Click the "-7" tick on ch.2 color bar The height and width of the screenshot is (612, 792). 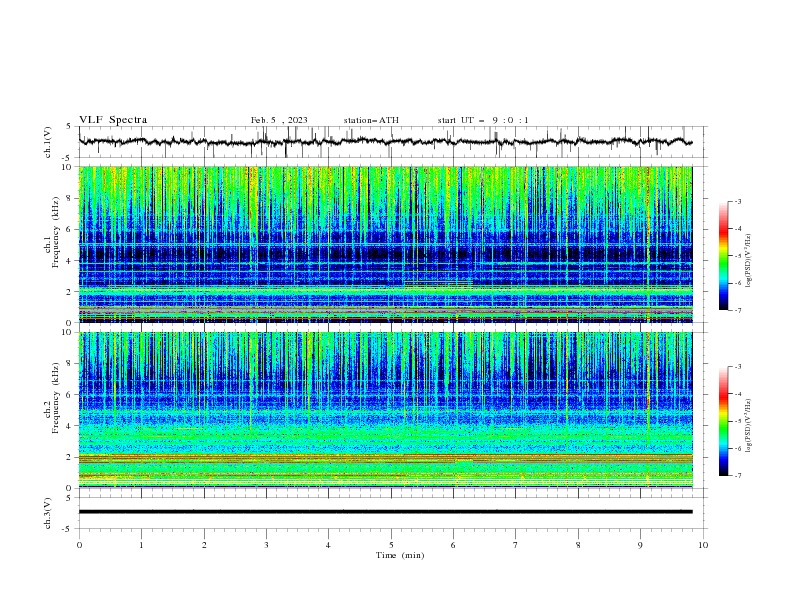[x=737, y=476]
